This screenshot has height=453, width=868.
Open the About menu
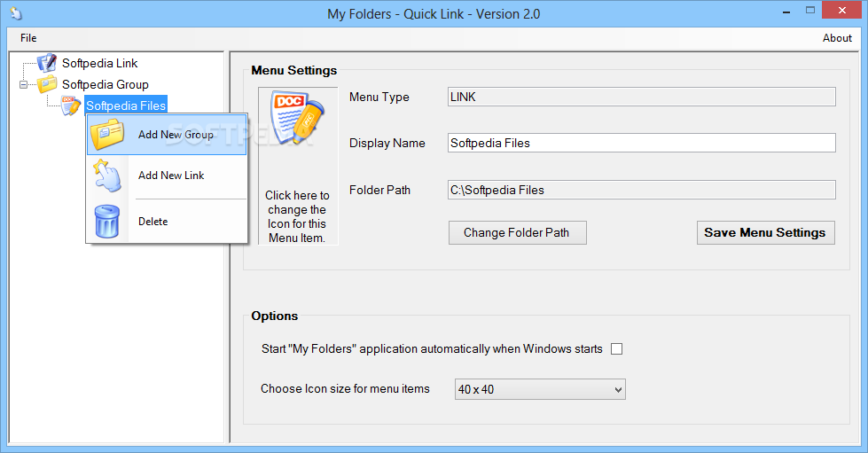click(x=837, y=37)
